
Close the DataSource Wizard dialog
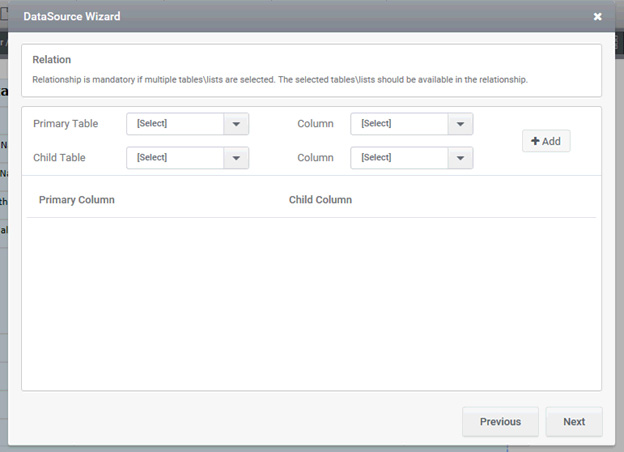597,17
